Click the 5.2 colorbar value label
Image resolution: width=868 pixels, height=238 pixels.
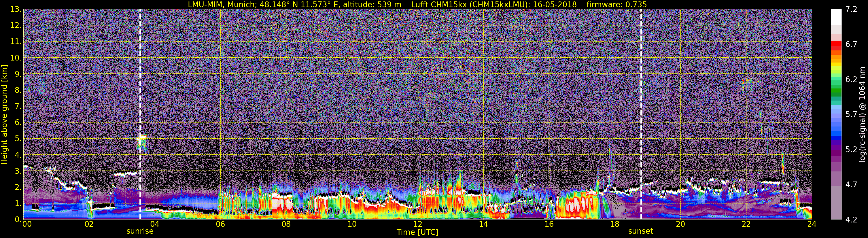point(851,149)
